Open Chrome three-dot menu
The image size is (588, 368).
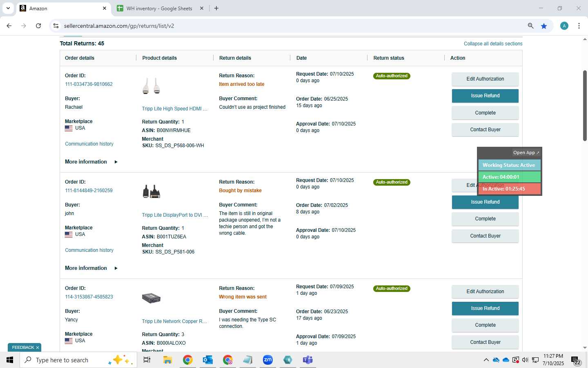(579, 26)
